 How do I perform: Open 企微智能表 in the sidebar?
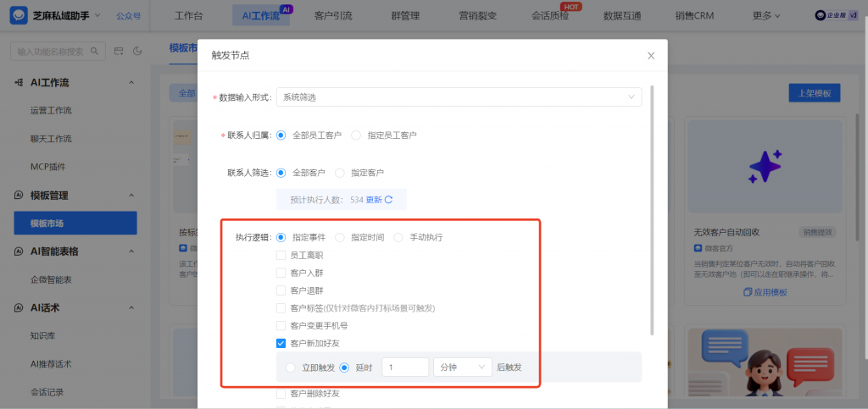[51, 279]
